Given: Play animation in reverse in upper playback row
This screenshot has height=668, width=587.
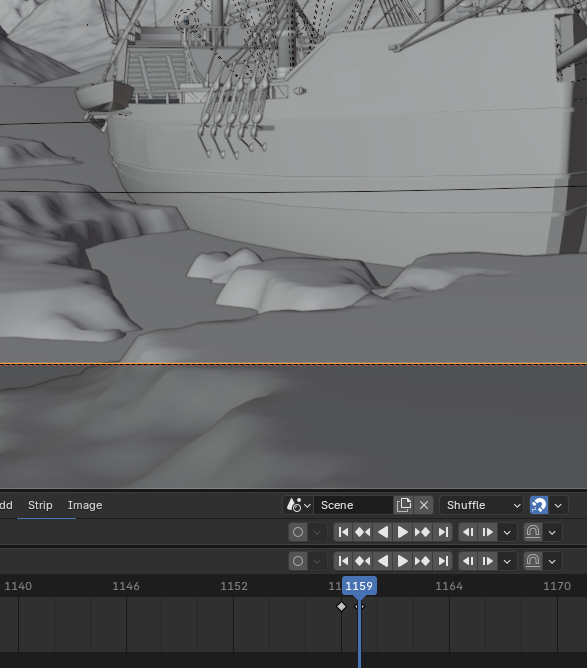Looking at the screenshot, I should pos(383,532).
